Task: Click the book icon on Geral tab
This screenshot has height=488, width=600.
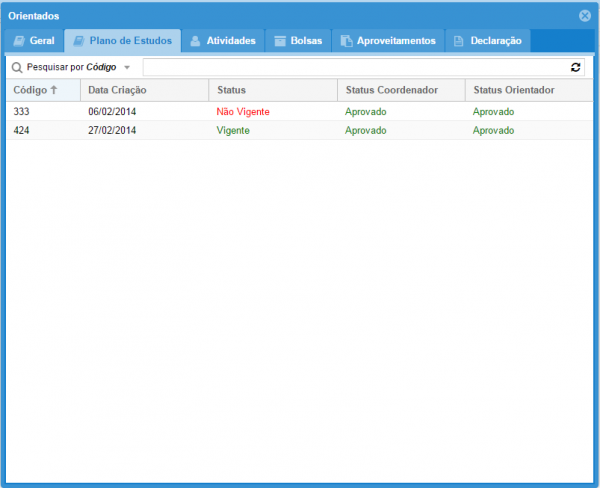Action: tap(18, 41)
